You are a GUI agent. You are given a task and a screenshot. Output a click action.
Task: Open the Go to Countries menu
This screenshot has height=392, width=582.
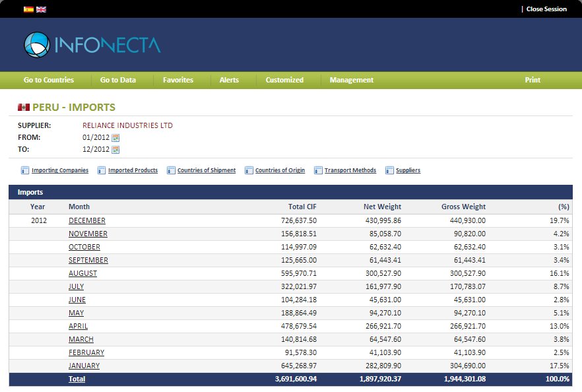pos(49,81)
